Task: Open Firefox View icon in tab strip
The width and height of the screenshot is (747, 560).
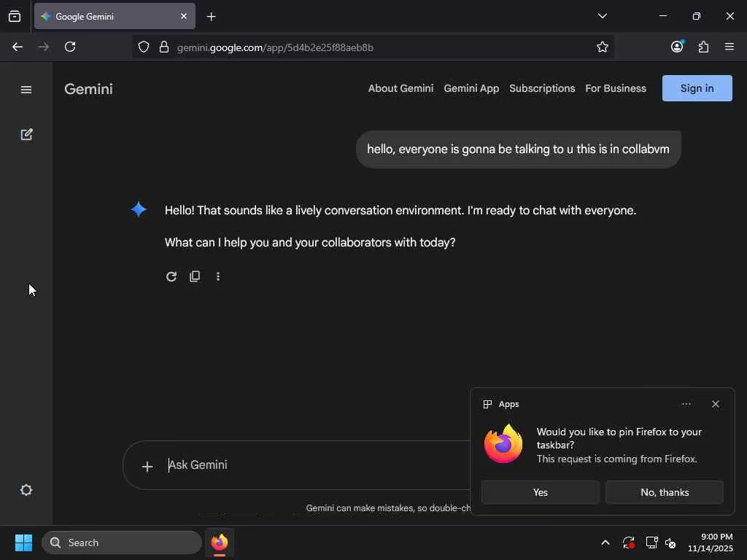Action: pyautogui.click(x=15, y=16)
